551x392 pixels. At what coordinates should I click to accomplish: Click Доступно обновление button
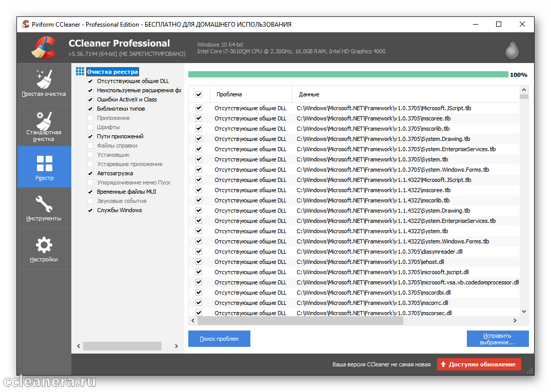[x=479, y=364]
